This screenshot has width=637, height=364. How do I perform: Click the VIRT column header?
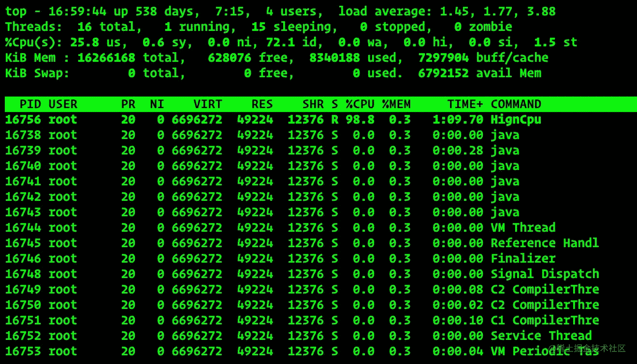coord(207,104)
